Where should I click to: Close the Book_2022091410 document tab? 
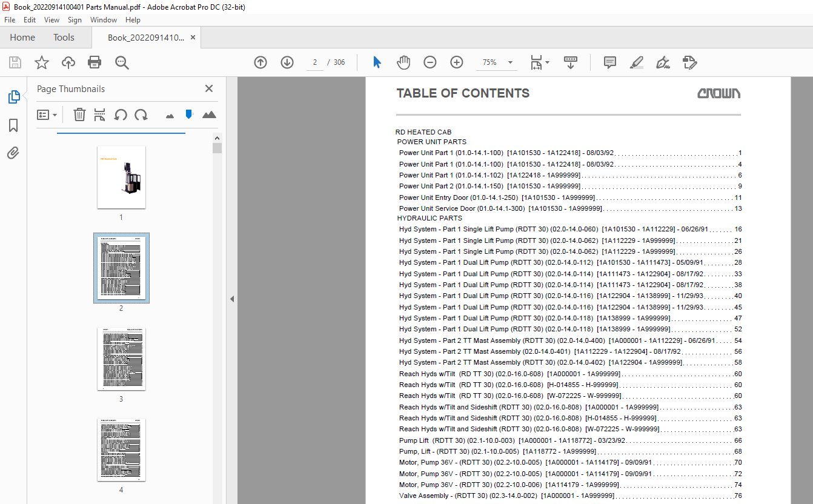point(193,38)
